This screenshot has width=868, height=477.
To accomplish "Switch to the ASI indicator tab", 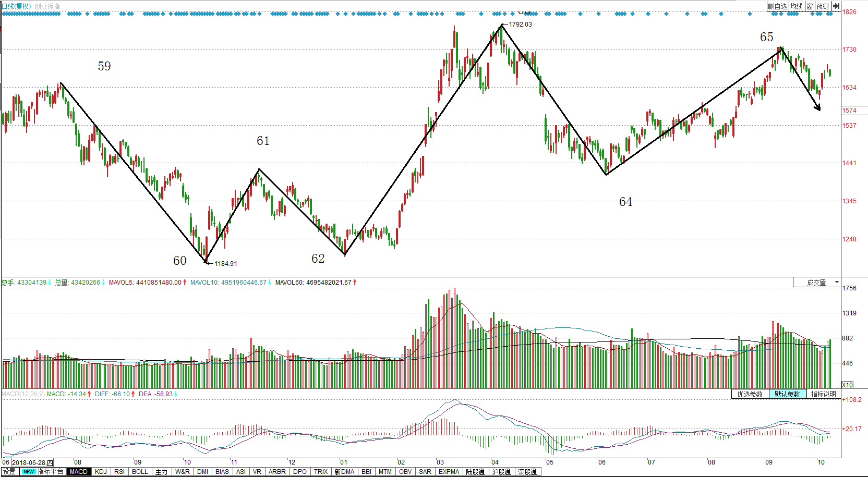I will click(241, 471).
